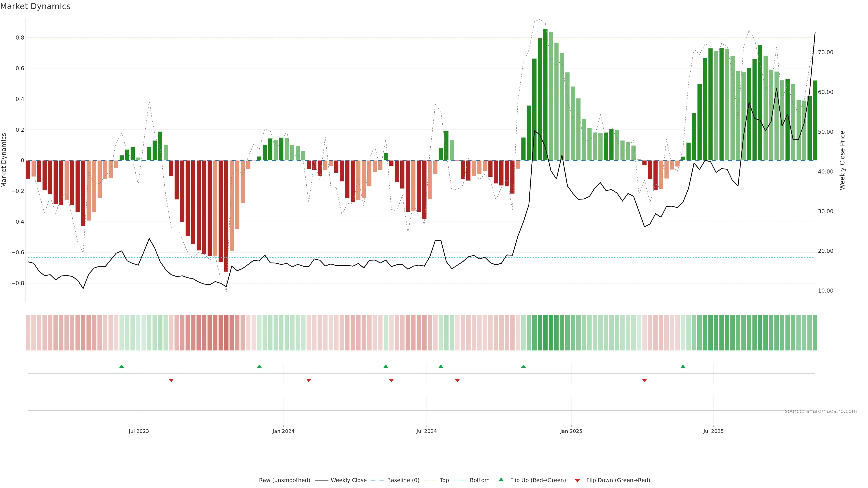Screen dimensions: 868x488
Task: Click the last green Flip Up marker before Jul 2025
Action: click(683, 366)
